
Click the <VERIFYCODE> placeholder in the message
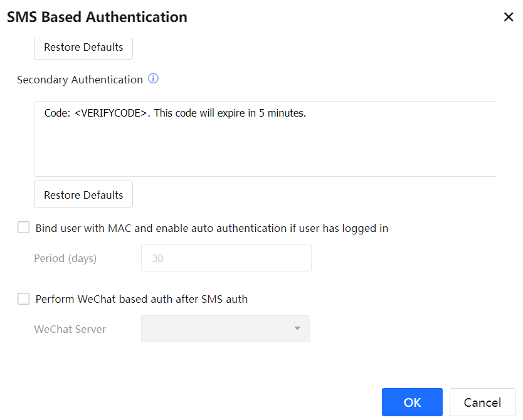[x=111, y=113]
